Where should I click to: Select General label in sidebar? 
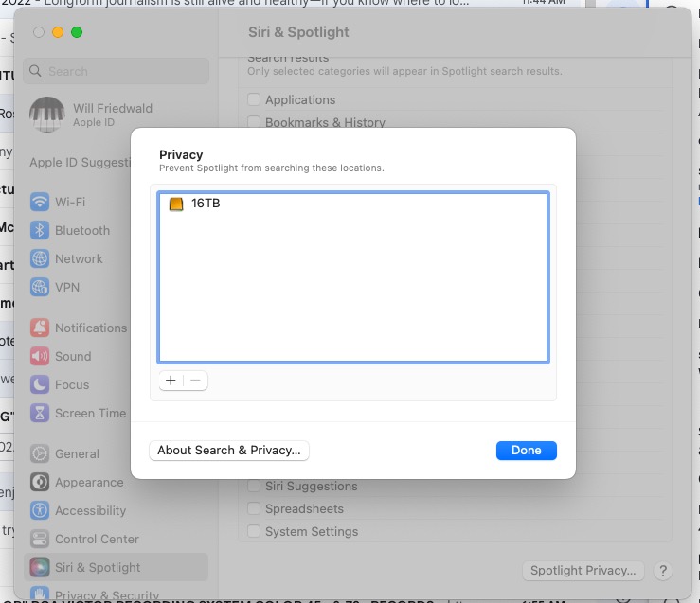(x=78, y=454)
